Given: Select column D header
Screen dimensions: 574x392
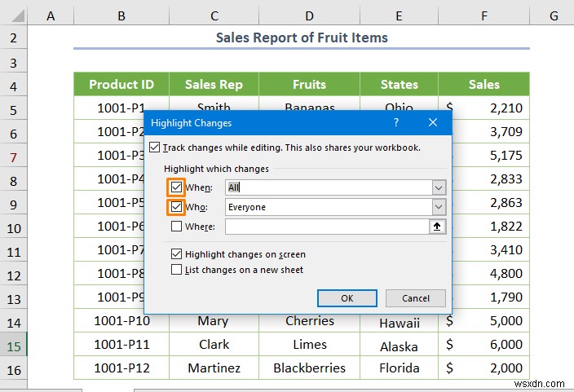Looking at the screenshot, I should [310, 16].
